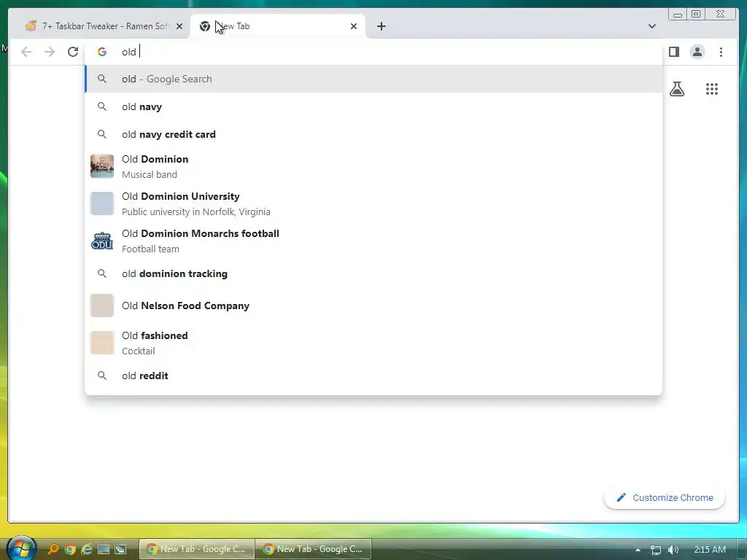The height and width of the screenshot is (560, 747).
Task: Pick the 'old navy' suggestion
Action: pos(373,106)
